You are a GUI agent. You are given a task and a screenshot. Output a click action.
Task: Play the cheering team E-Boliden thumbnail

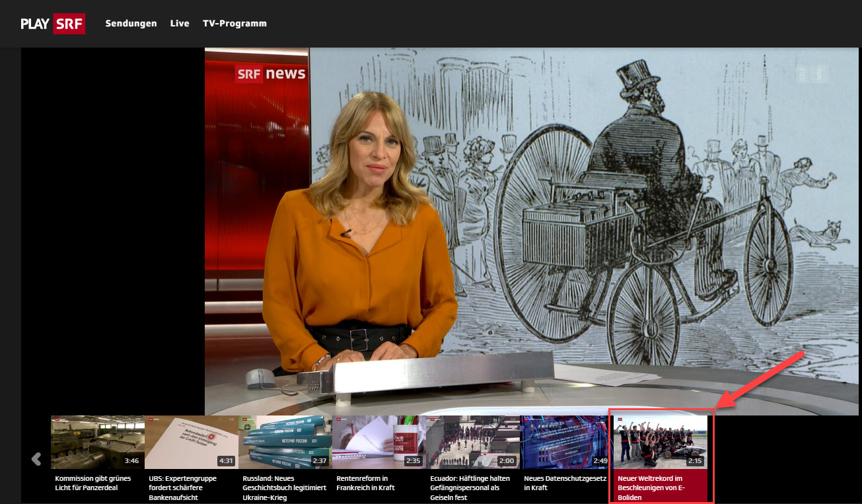tap(661, 442)
